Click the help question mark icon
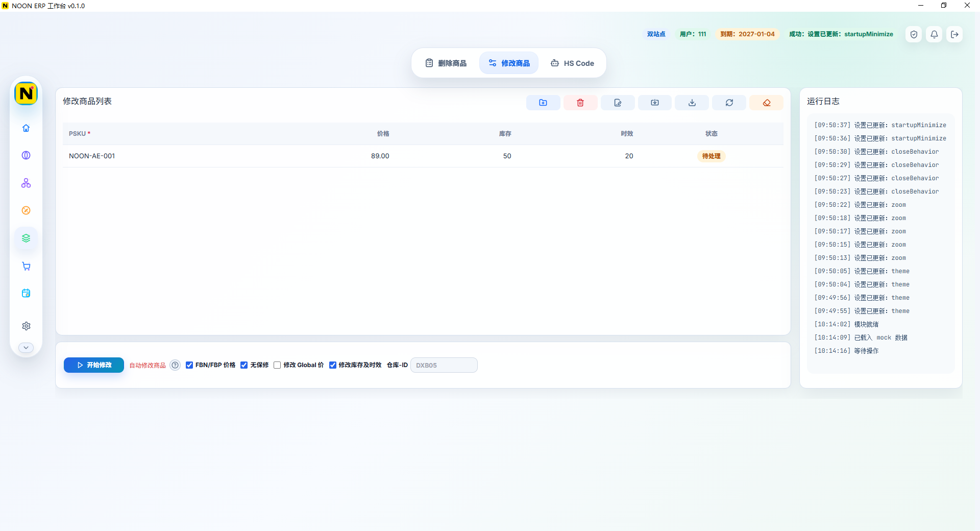This screenshot has width=980, height=531. (175, 365)
